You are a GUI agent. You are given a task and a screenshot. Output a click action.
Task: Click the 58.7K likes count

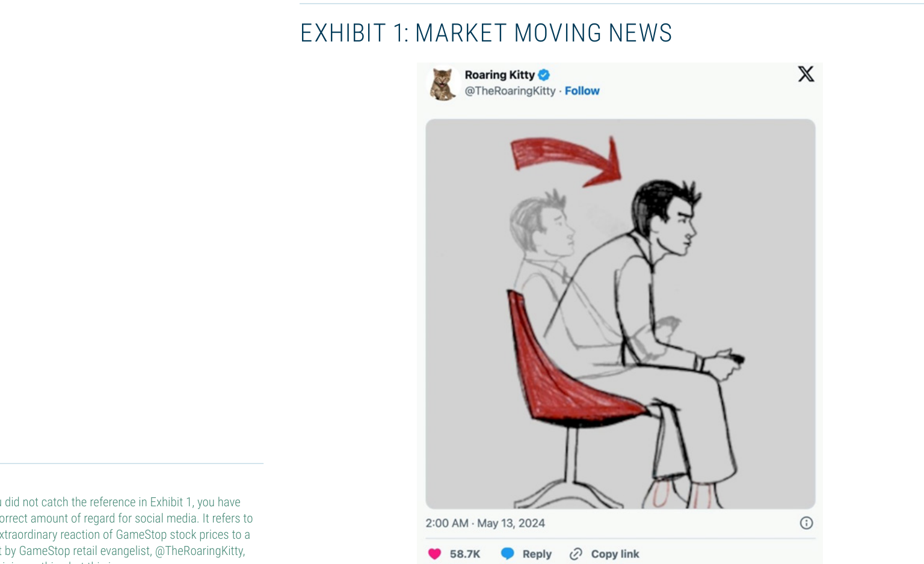[465, 554]
